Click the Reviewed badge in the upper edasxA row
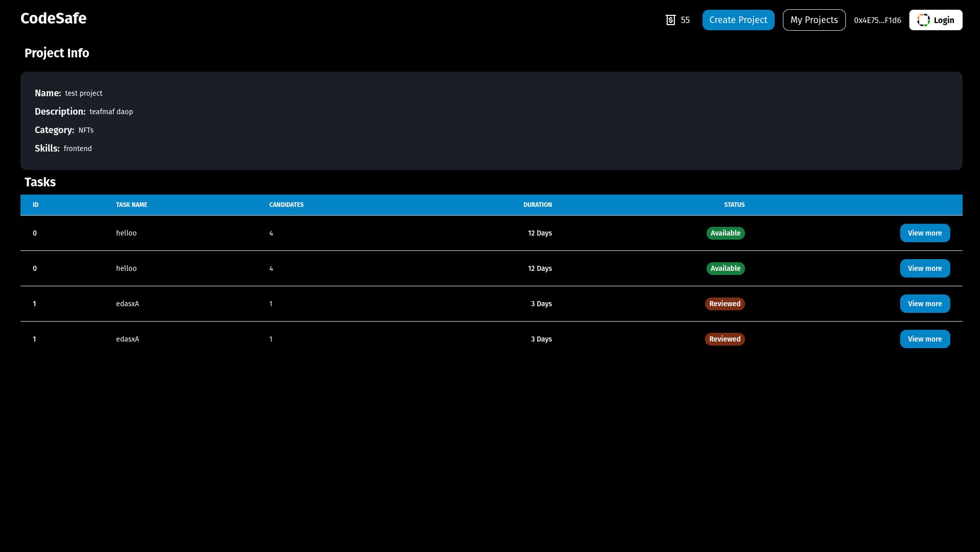The image size is (980, 552). [x=725, y=304]
